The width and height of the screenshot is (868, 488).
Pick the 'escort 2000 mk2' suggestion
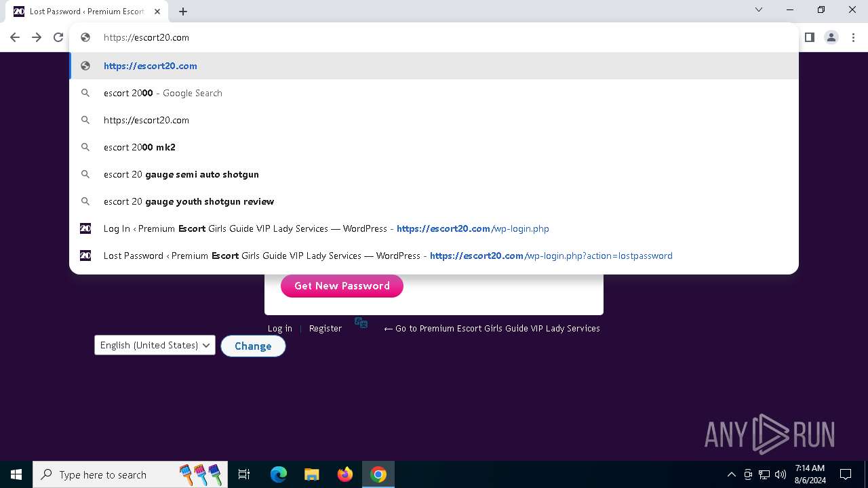pyautogui.click(x=434, y=147)
